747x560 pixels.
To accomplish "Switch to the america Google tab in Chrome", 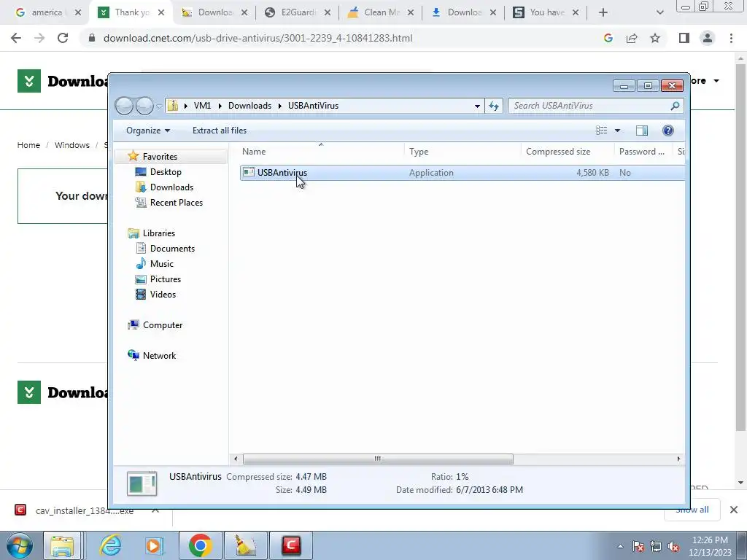I will [47, 12].
